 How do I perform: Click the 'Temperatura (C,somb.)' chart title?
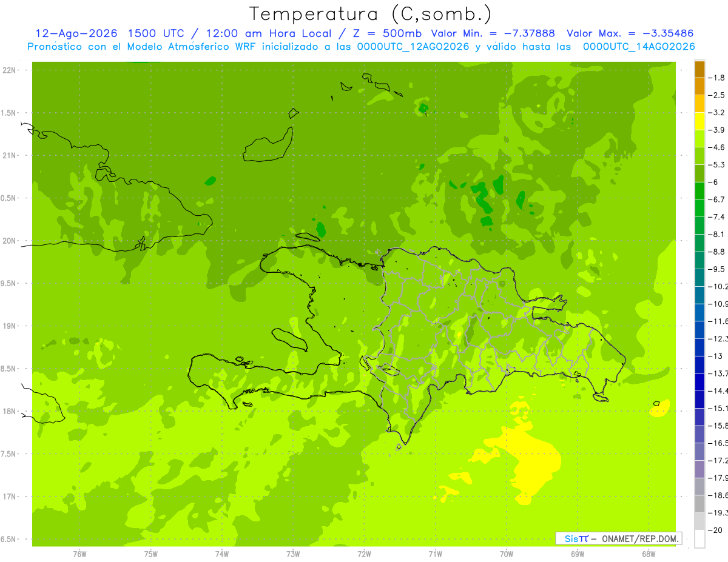tap(370, 14)
